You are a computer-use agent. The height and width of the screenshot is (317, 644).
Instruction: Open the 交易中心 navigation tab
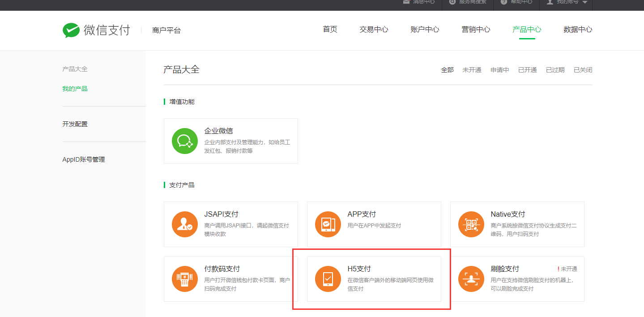374,30
